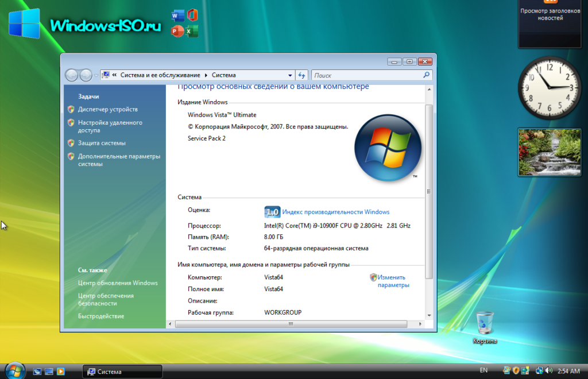
Task: Click shield icon beside Защита системы
Action: (x=71, y=143)
